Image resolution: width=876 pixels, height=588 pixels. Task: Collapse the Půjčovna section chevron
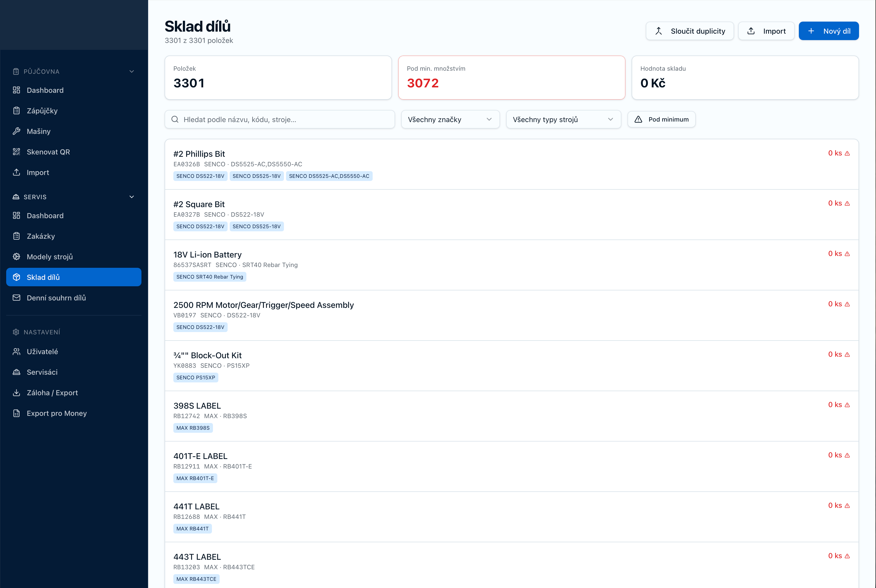pos(132,71)
